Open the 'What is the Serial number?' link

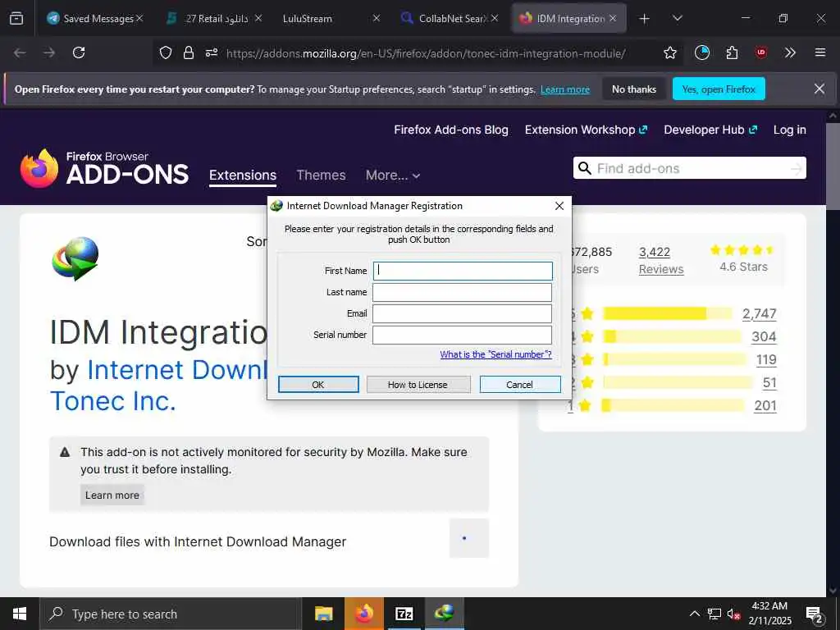pyautogui.click(x=495, y=354)
